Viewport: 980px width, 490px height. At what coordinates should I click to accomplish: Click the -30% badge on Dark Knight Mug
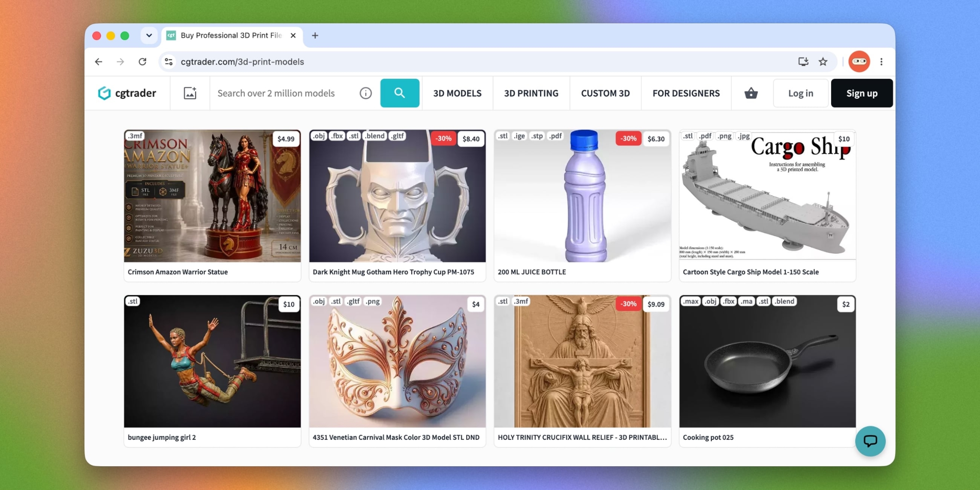(x=444, y=139)
